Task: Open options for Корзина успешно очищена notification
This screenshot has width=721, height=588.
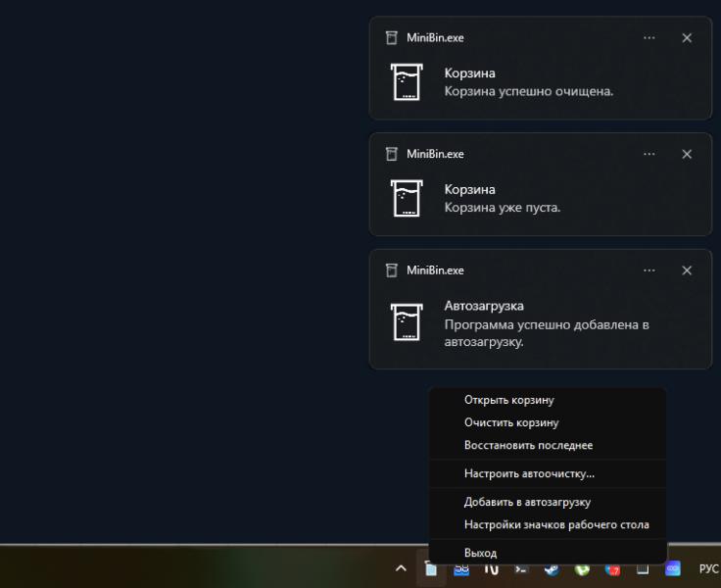Action: click(x=649, y=37)
